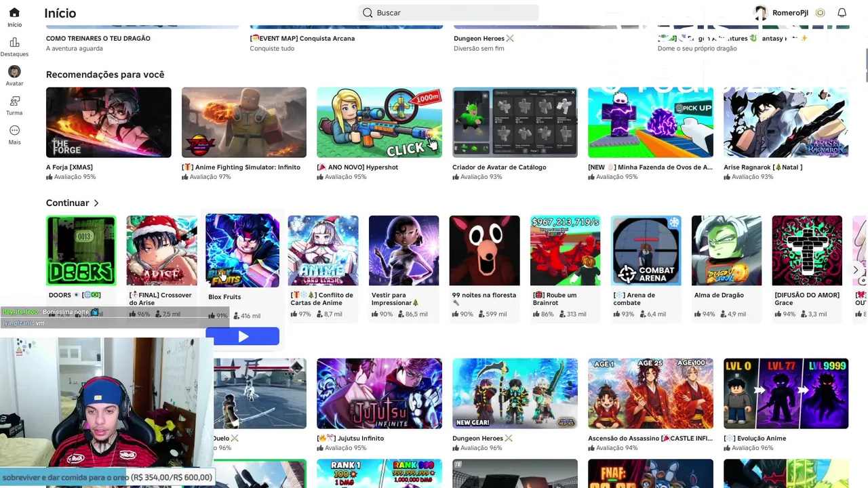The height and width of the screenshot is (488, 868).
Task: Click 'COMO TREINARES O TEU DRAGÃO' title
Action: pyautogui.click(x=98, y=39)
